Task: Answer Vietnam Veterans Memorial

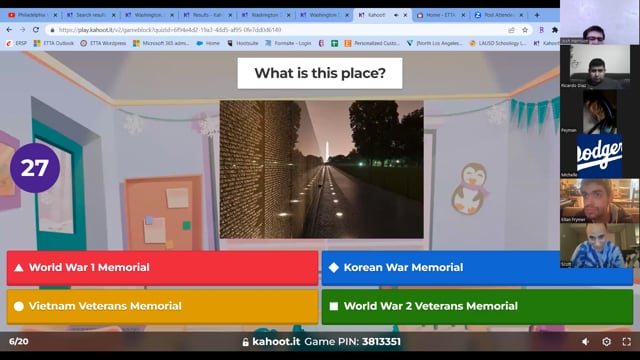Action: (x=162, y=307)
